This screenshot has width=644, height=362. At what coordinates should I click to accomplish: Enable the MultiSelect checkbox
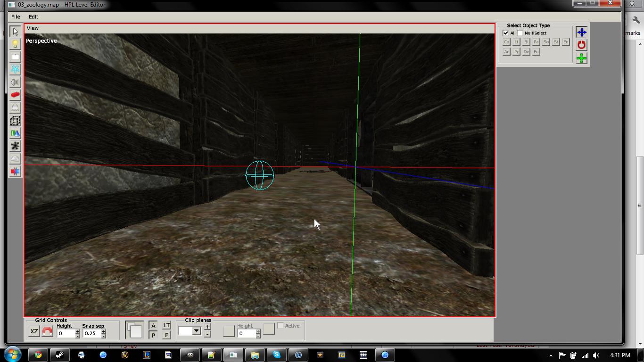click(x=520, y=33)
